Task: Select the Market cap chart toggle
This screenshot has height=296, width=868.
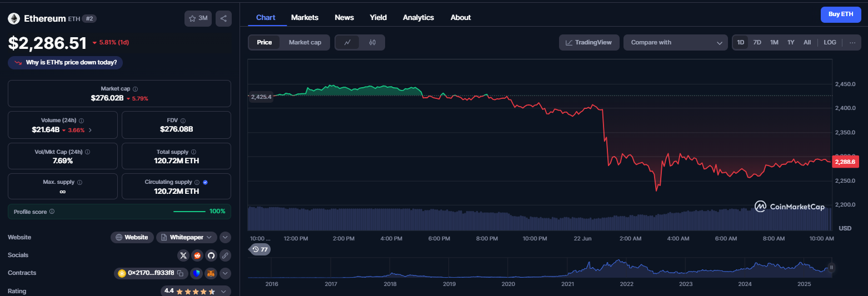Action: coord(305,42)
